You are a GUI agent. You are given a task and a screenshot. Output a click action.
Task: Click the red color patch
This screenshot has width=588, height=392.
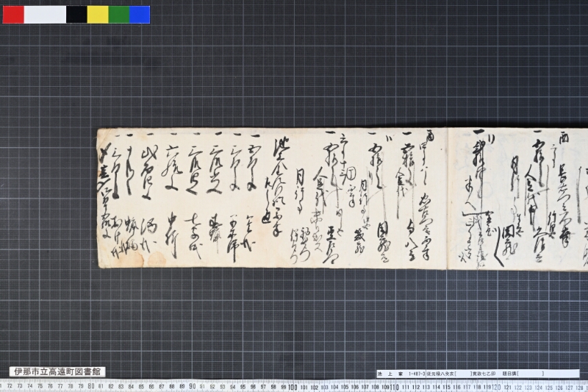pyautogui.click(x=13, y=15)
